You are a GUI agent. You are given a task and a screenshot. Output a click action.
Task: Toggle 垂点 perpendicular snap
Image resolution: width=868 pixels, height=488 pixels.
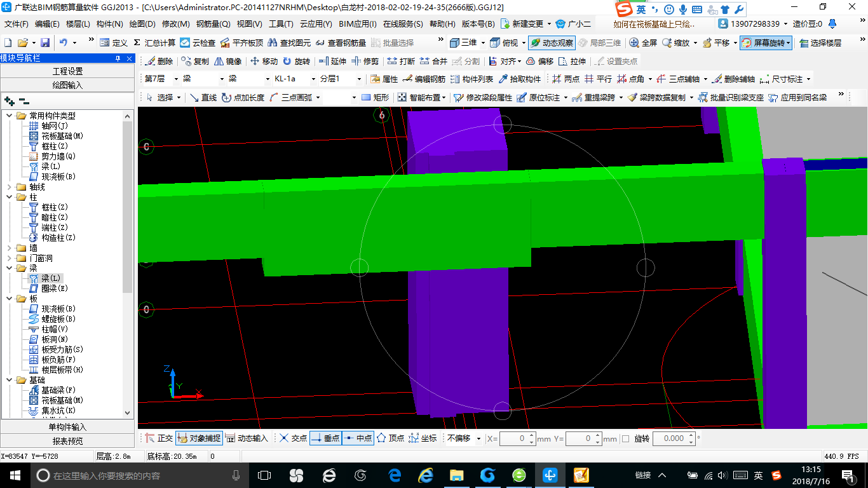pyautogui.click(x=326, y=438)
